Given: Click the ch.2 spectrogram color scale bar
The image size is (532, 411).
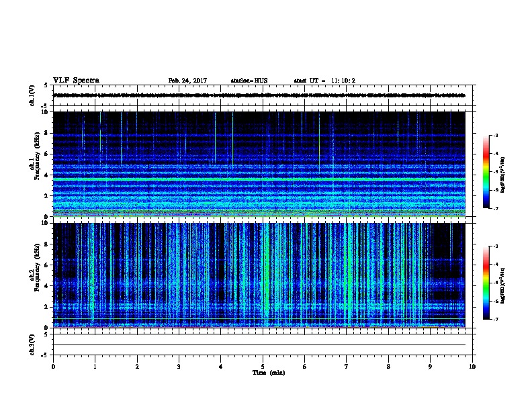Looking at the screenshot, I should (486, 283).
